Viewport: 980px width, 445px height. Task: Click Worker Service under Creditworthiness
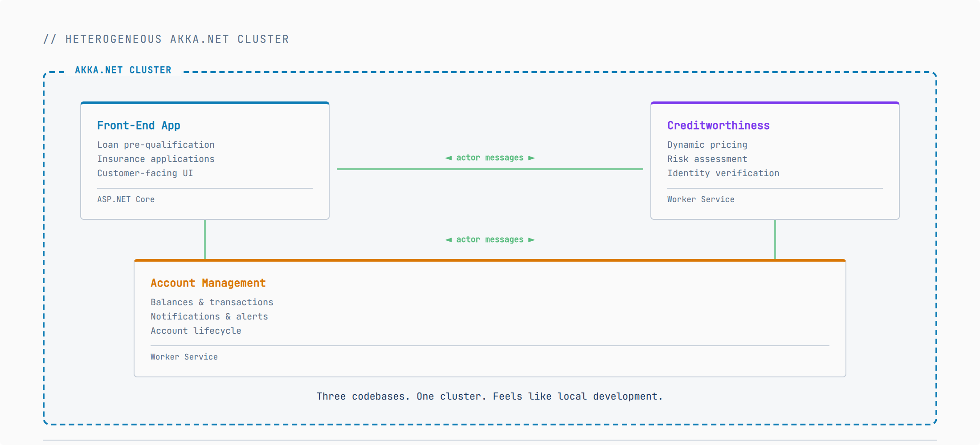tap(701, 199)
